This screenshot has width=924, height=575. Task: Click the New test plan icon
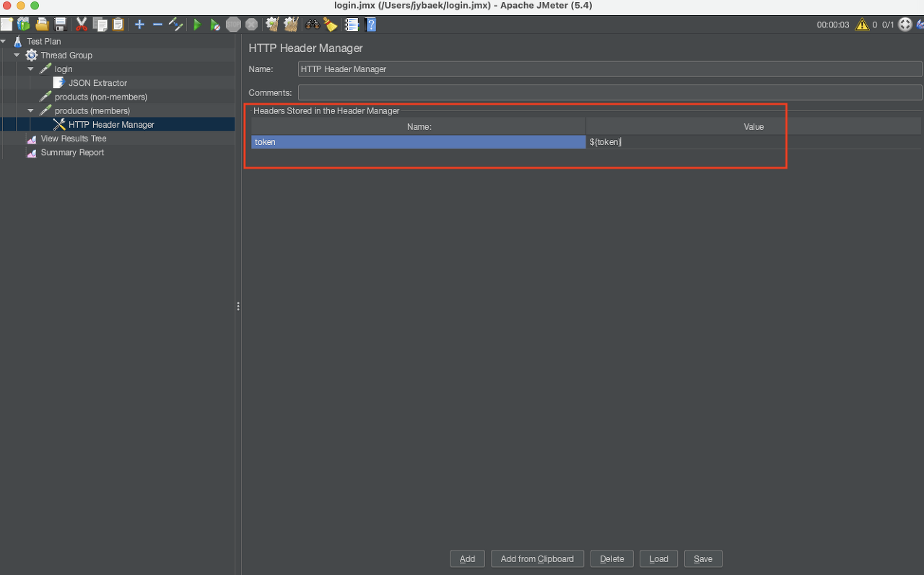coord(6,25)
